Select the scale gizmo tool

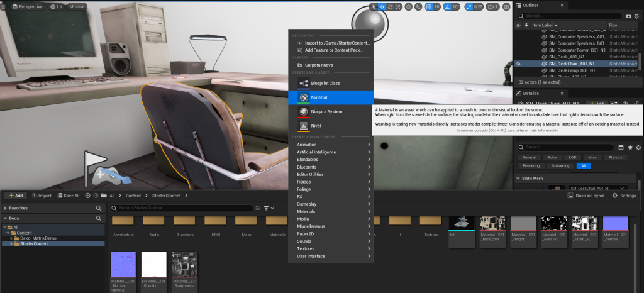tap(397, 6)
